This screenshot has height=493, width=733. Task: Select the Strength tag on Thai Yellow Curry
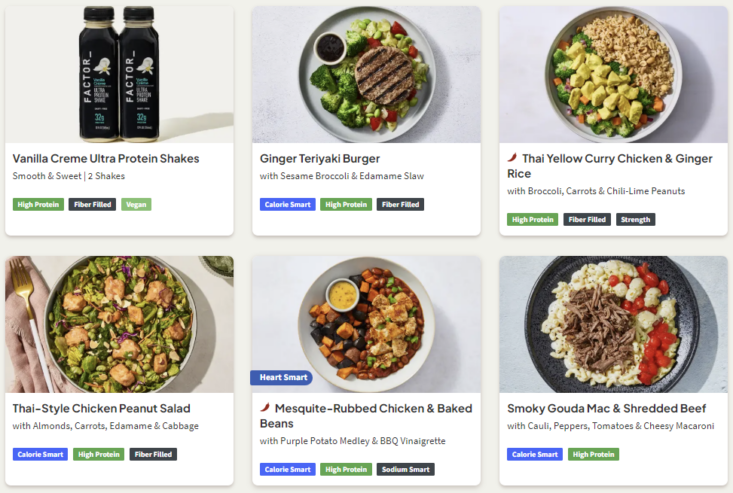point(635,220)
